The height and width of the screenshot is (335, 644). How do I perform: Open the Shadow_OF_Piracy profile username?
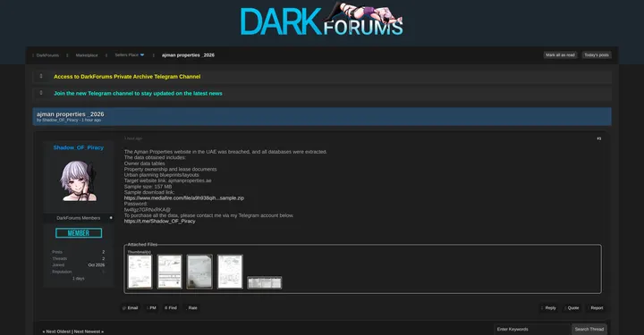tap(79, 147)
